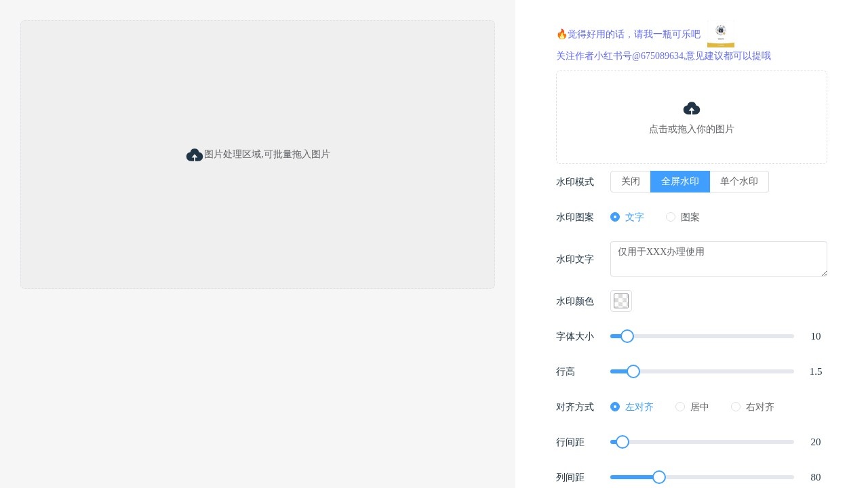Open the 水印颜色 transparent color swatch

(620, 300)
